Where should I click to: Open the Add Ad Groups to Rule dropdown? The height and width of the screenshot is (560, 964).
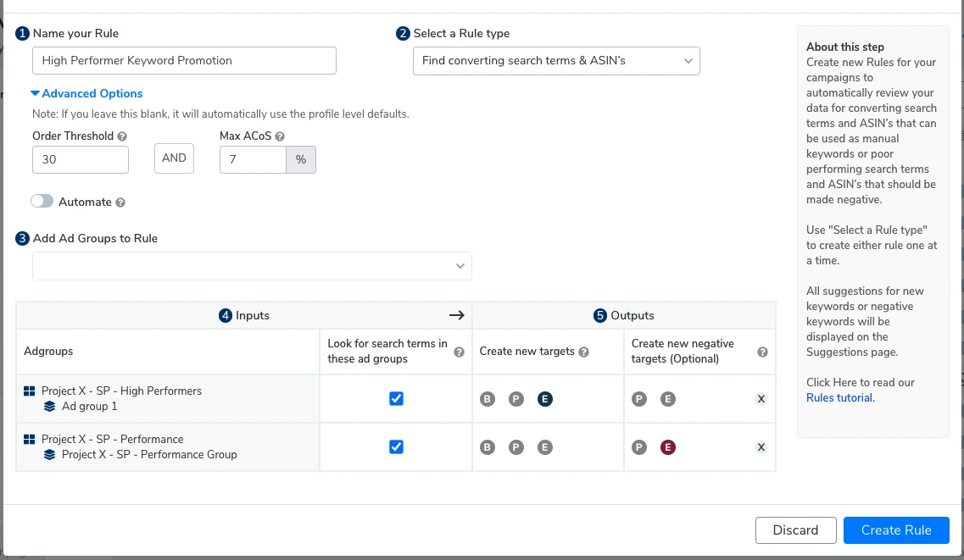pyautogui.click(x=252, y=266)
